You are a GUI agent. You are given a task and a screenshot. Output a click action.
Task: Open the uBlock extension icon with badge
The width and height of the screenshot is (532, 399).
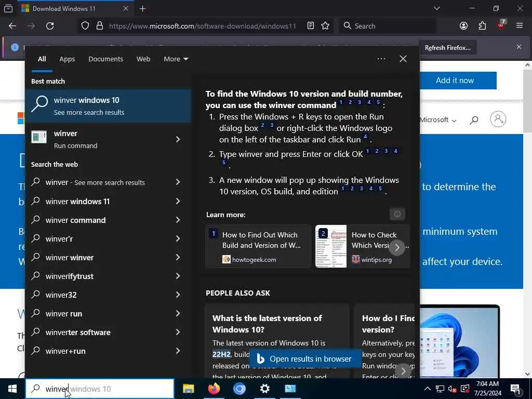[501, 25]
